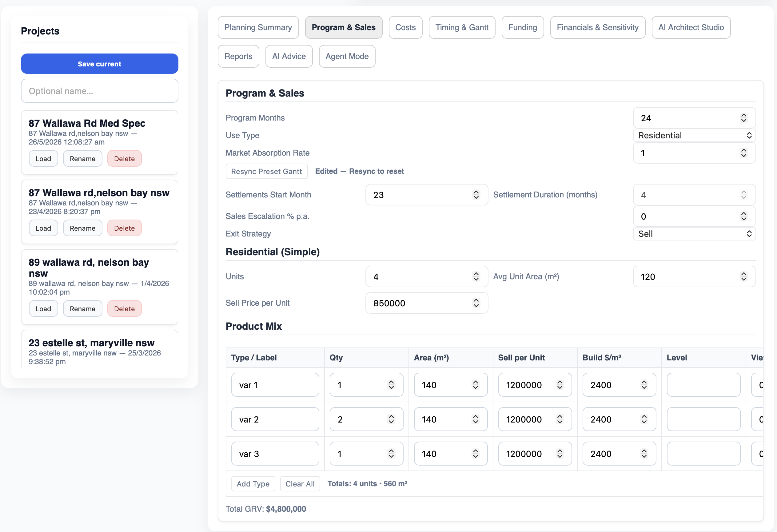Open the Reports tab

pyautogui.click(x=238, y=56)
